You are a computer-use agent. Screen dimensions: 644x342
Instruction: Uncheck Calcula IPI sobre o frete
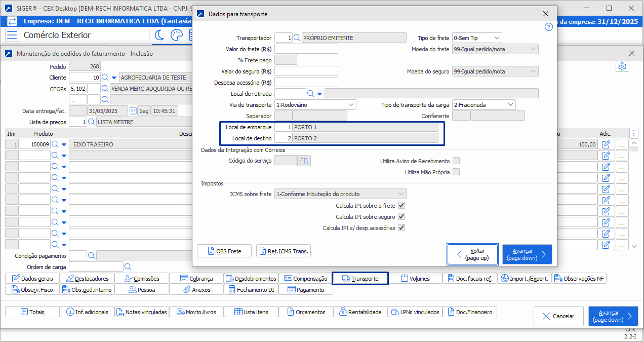tap(401, 206)
